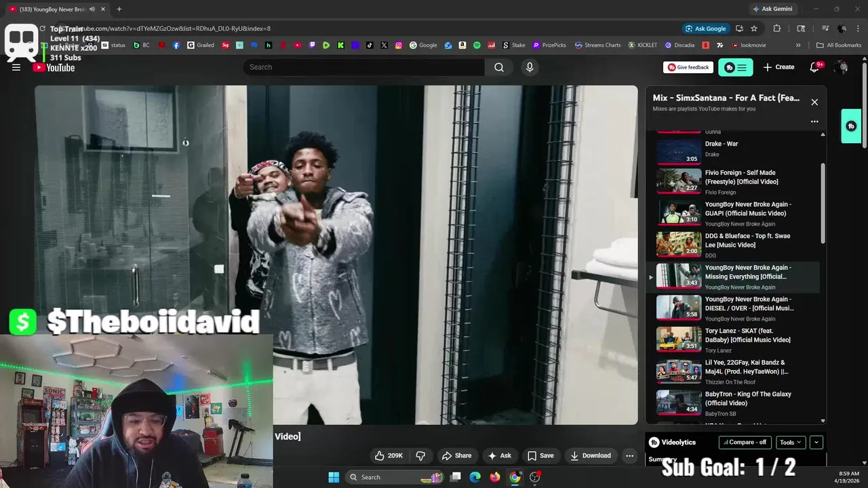Open more actions menu beside Download

click(x=629, y=455)
